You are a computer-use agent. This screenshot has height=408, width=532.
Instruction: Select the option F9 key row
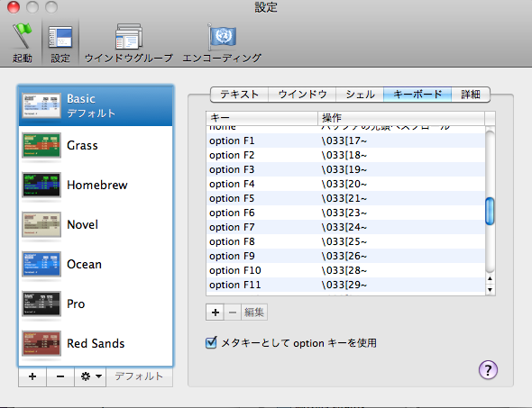point(345,256)
